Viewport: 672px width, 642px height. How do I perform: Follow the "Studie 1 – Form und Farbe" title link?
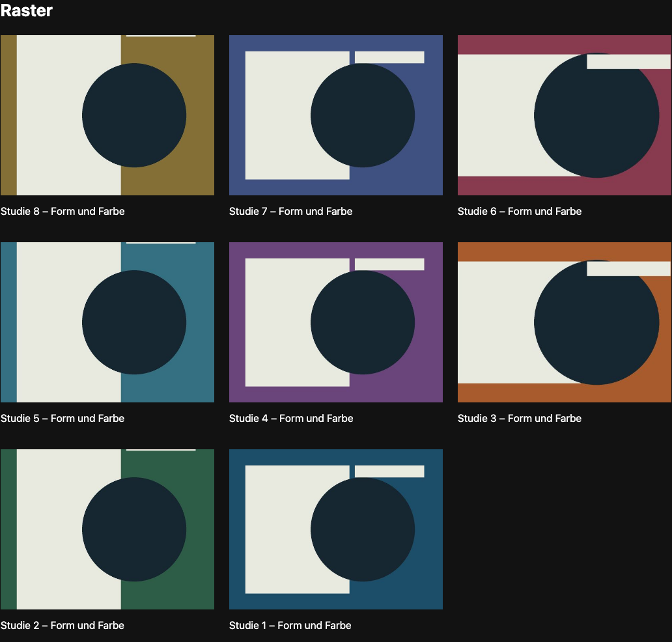290,625
